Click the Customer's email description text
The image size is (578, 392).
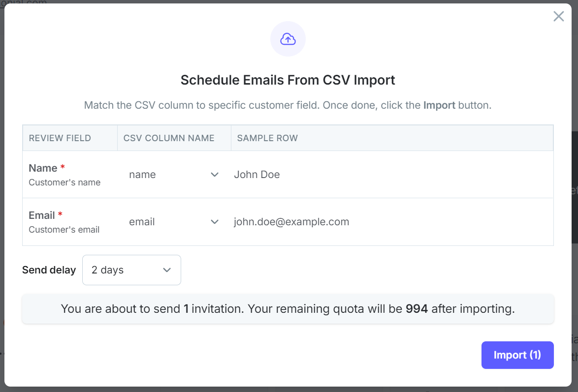tap(64, 230)
